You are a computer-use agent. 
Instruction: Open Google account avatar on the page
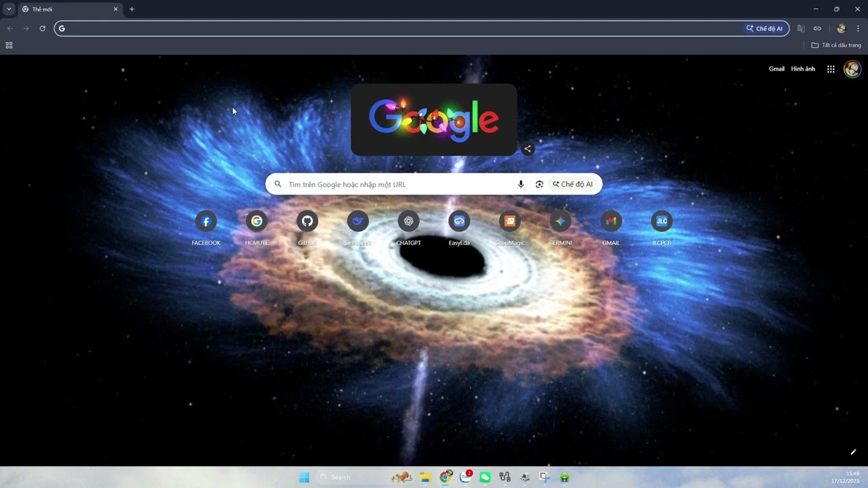(852, 69)
